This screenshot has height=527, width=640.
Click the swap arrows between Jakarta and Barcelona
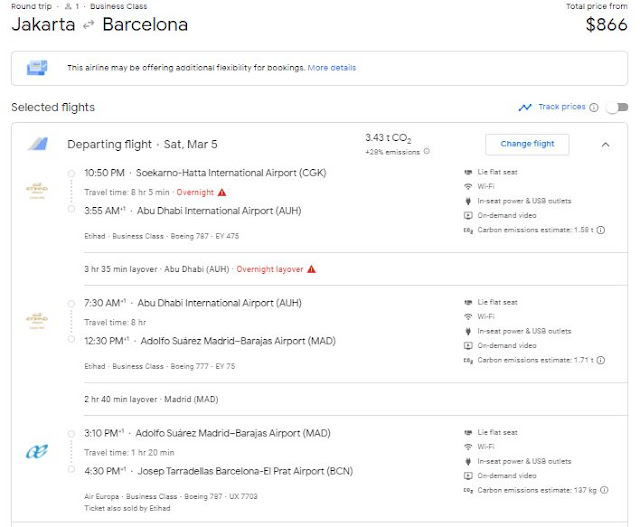89,25
